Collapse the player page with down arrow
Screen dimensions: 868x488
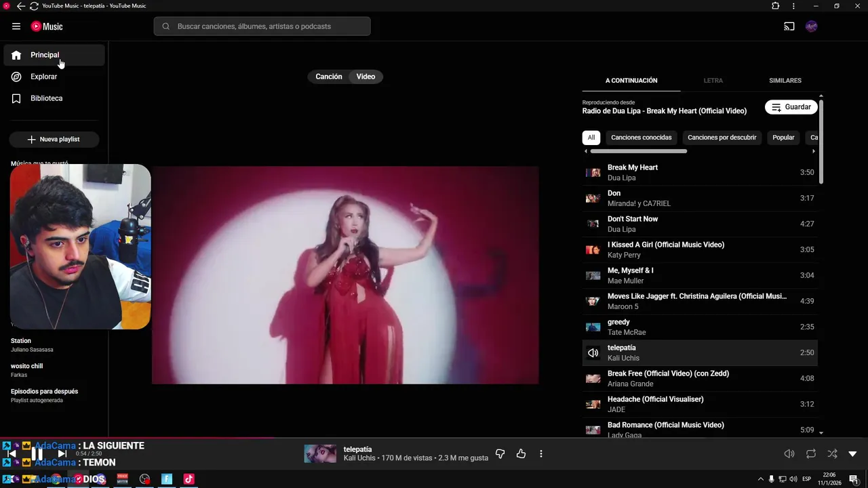(853, 453)
